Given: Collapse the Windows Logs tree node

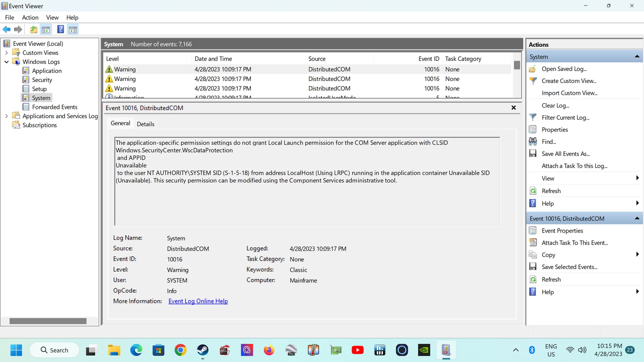Looking at the screenshot, I should (6, 62).
